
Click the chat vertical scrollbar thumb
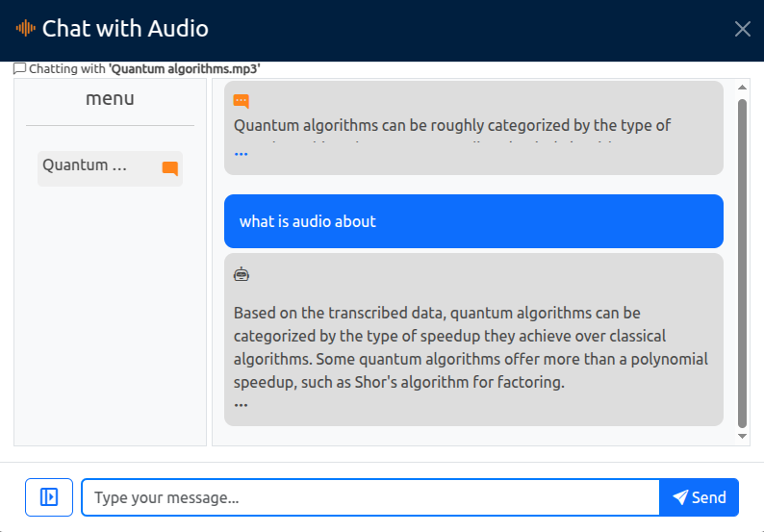coord(742,263)
